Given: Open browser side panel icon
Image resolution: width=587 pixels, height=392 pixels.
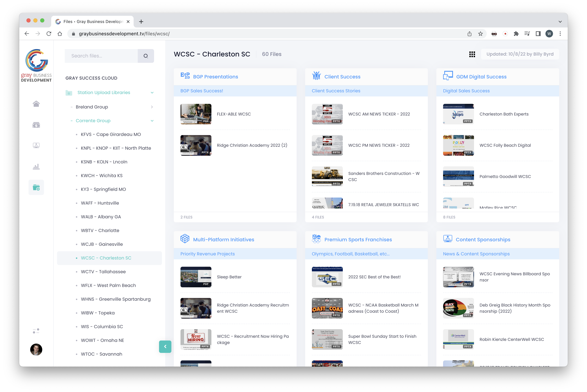Looking at the screenshot, I should pos(538,34).
